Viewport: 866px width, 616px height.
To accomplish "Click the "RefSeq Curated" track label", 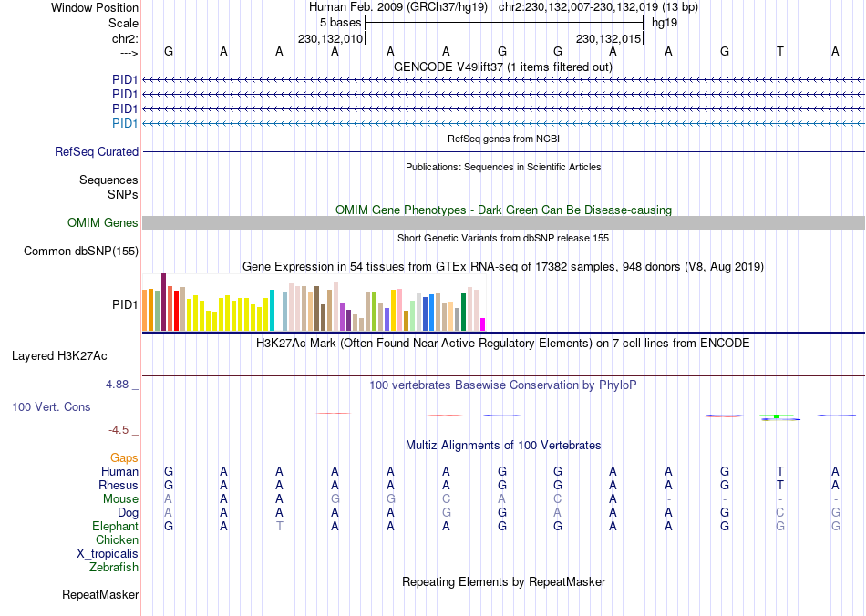I will tap(96, 152).
